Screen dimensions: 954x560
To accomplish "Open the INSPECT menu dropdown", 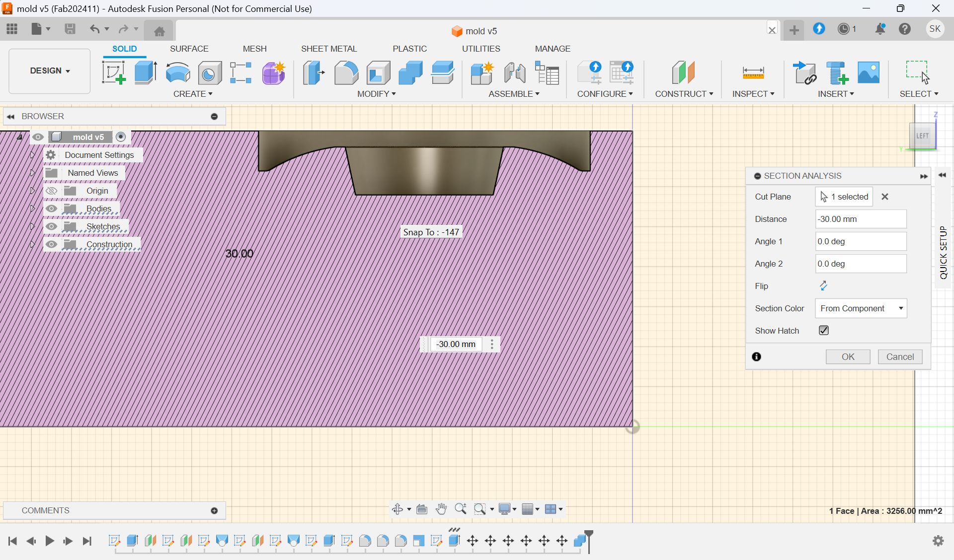I will (x=753, y=94).
